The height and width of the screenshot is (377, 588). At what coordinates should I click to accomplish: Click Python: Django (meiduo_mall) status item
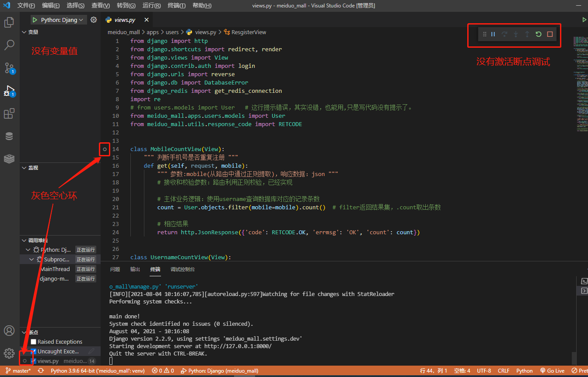point(219,371)
